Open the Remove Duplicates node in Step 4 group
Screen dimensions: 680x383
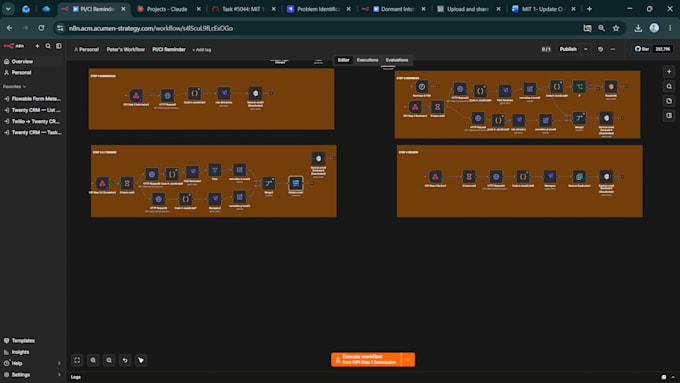pos(579,176)
